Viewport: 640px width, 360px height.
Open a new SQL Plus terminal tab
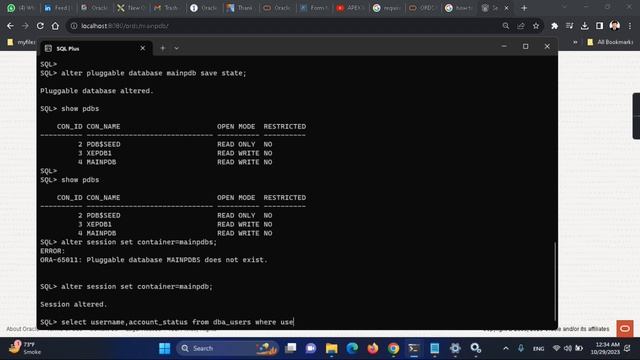pyautogui.click(x=162, y=48)
